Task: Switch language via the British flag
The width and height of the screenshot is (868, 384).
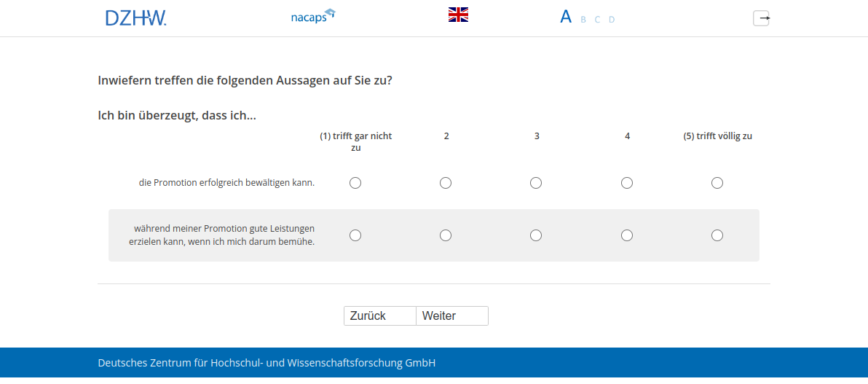Action: click(458, 15)
